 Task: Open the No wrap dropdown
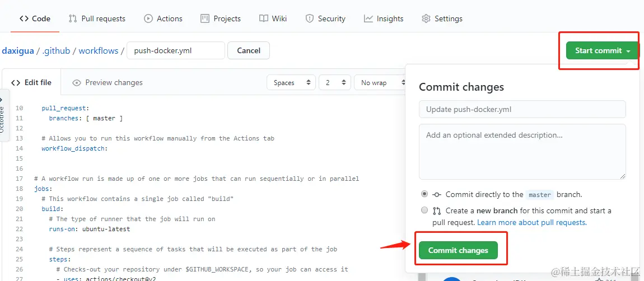point(380,83)
